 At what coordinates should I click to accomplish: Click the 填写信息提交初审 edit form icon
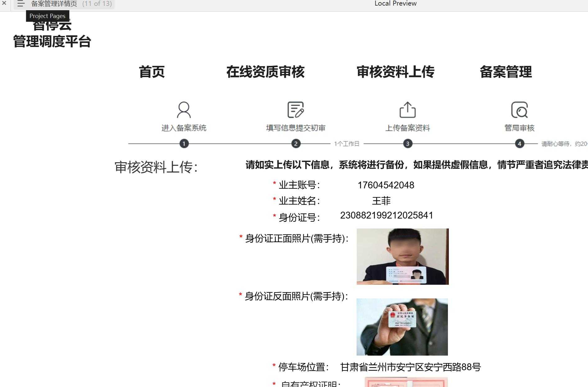[x=296, y=110]
